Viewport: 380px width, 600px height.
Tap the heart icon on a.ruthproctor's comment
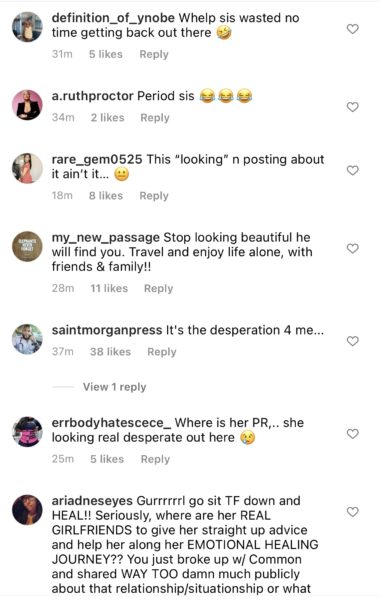coord(352,107)
